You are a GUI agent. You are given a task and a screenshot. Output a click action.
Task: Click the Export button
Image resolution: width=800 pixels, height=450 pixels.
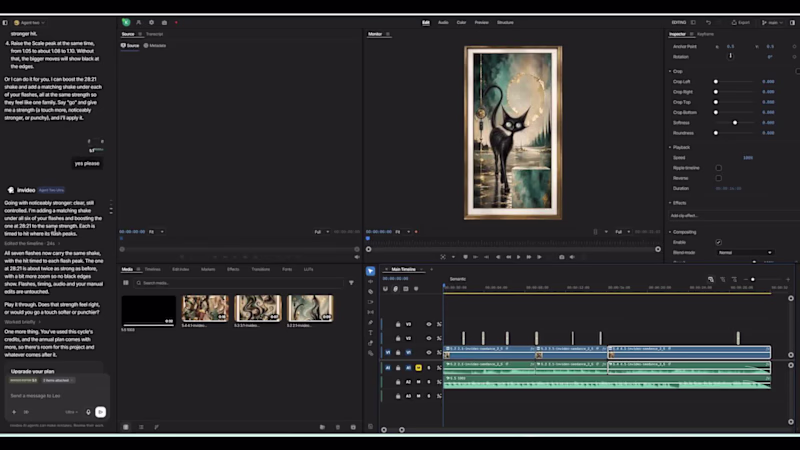741,22
